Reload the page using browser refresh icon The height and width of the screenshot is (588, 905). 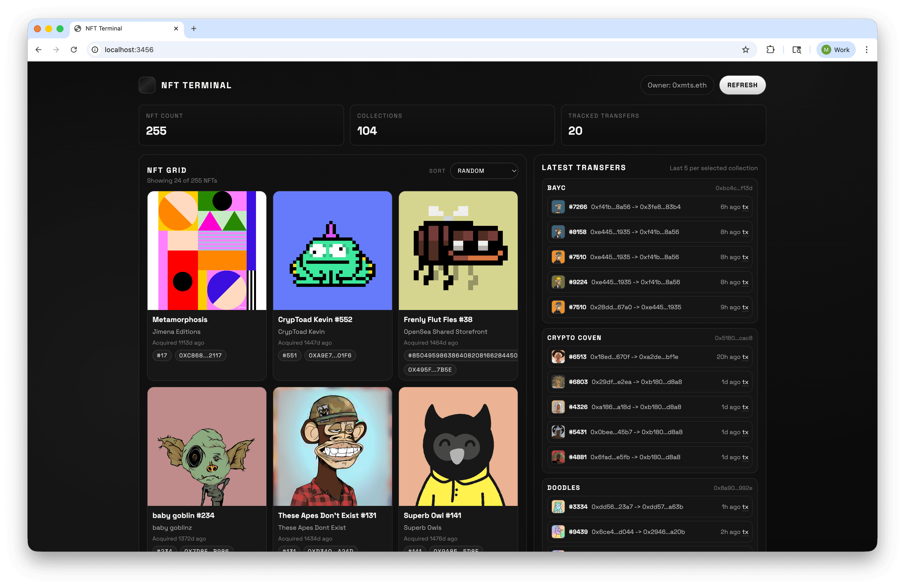point(74,50)
